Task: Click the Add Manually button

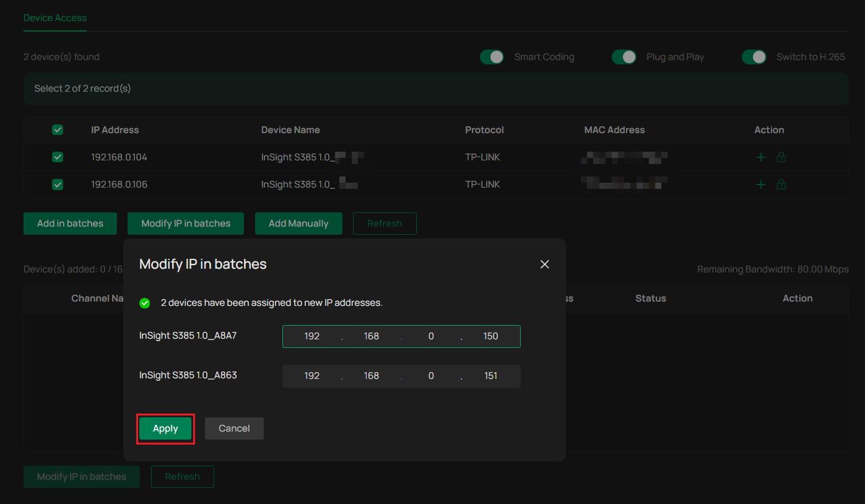Action: [298, 224]
